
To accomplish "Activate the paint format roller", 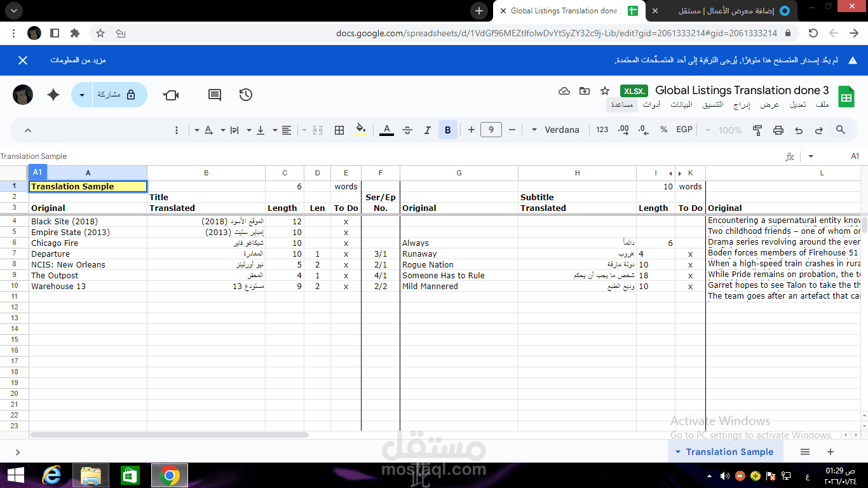I will (757, 130).
